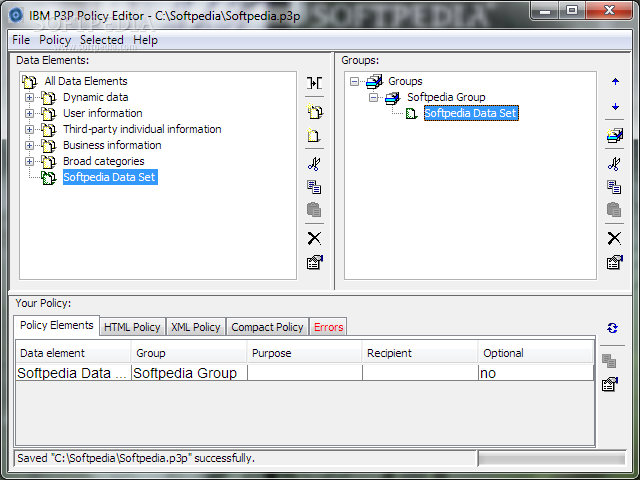The height and width of the screenshot is (480, 640).
Task: Click grayed copy icon beside policy table
Action: 609,361
